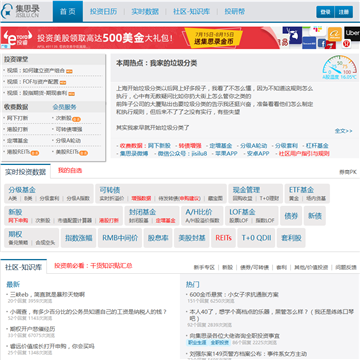Select the 实时投资数据 tab
360x360 pixels.
pos(25,172)
